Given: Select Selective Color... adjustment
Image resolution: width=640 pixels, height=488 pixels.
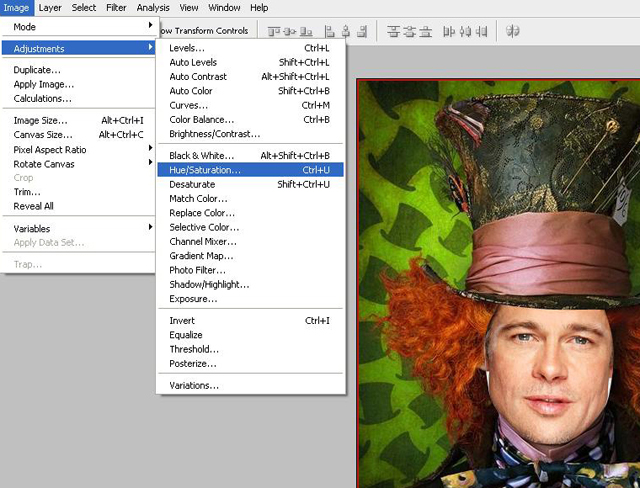Looking at the screenshot, I should pos(251,227).
